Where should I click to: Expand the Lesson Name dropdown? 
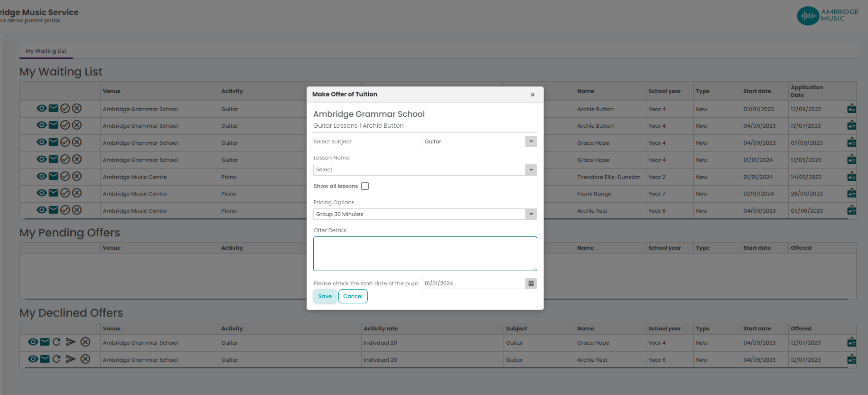coord(425,169)
